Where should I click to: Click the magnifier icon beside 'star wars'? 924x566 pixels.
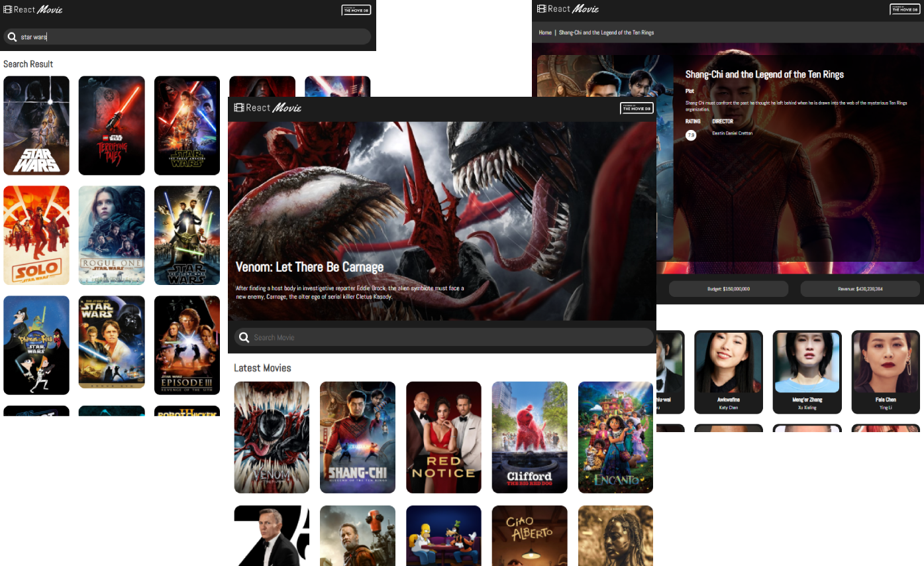(12, 37)
